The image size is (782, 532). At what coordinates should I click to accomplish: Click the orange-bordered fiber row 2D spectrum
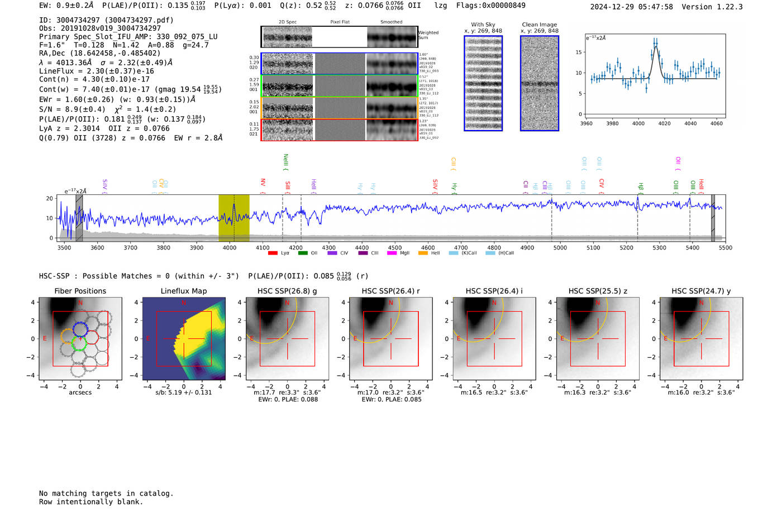[x=288, y=108]
